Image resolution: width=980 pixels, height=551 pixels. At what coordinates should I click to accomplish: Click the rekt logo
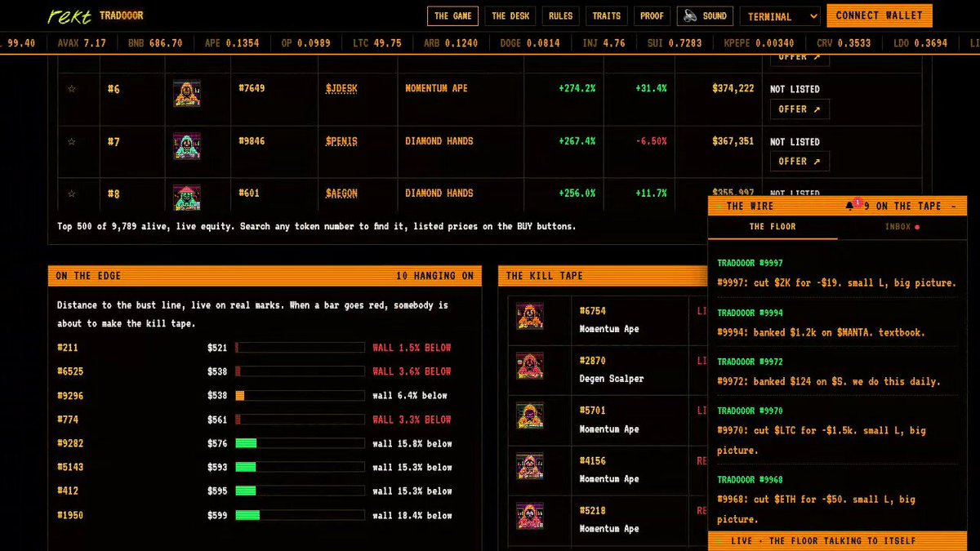69,16
